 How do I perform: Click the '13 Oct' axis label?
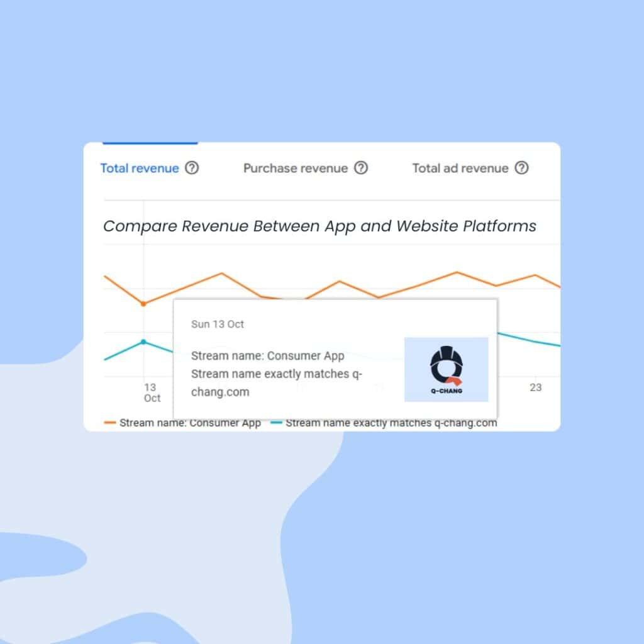tap(151, 392)
